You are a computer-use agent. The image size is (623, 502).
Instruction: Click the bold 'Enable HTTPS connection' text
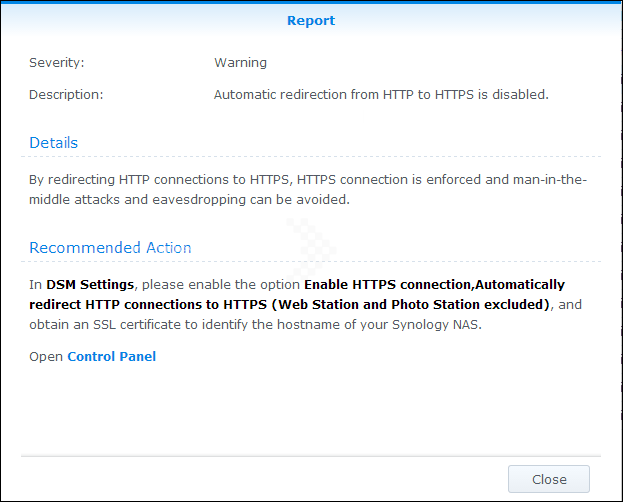[x=386, y=284]
